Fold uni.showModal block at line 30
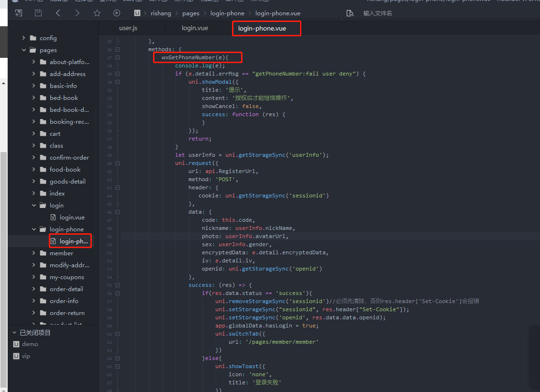This screenshot has height=392, width=540. point(118,82)
